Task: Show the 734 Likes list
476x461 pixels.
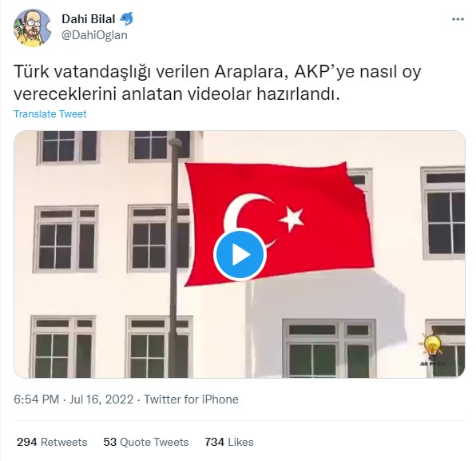Action: point(229,442)
